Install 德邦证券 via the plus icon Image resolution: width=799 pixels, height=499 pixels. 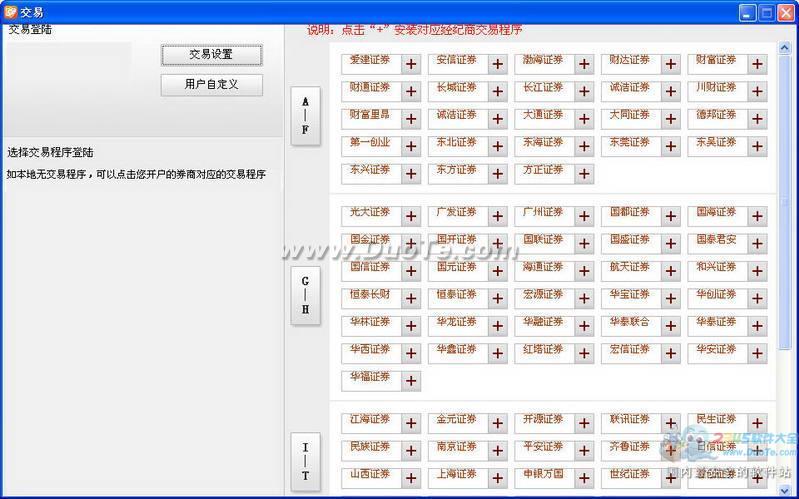tap(757, 119)
